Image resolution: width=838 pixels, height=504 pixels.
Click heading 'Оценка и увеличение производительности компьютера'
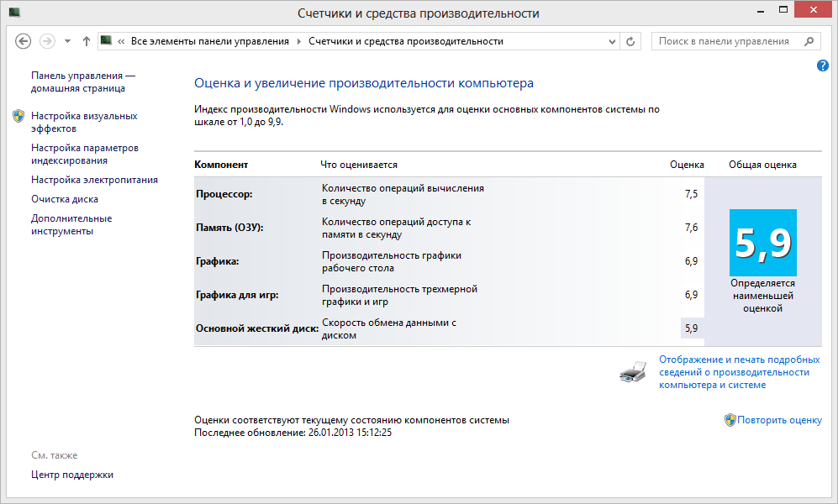click(x=364, y=83)
